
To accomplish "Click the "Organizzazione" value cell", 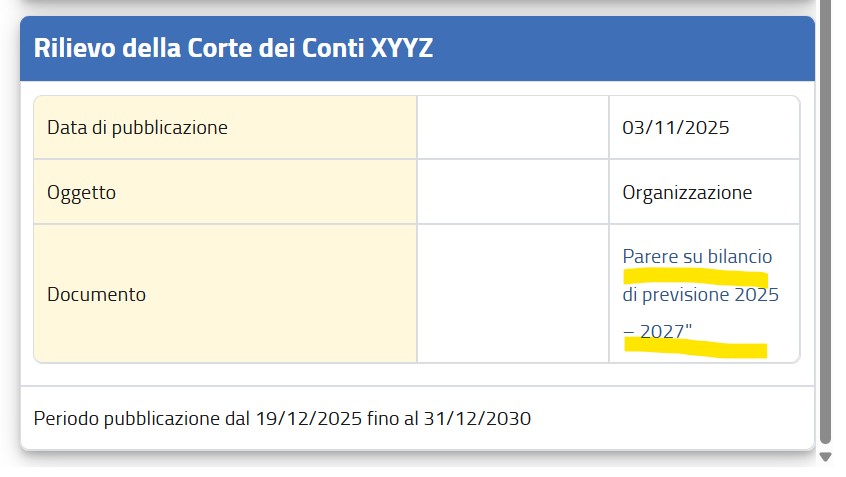I will [x=687, y=192].
